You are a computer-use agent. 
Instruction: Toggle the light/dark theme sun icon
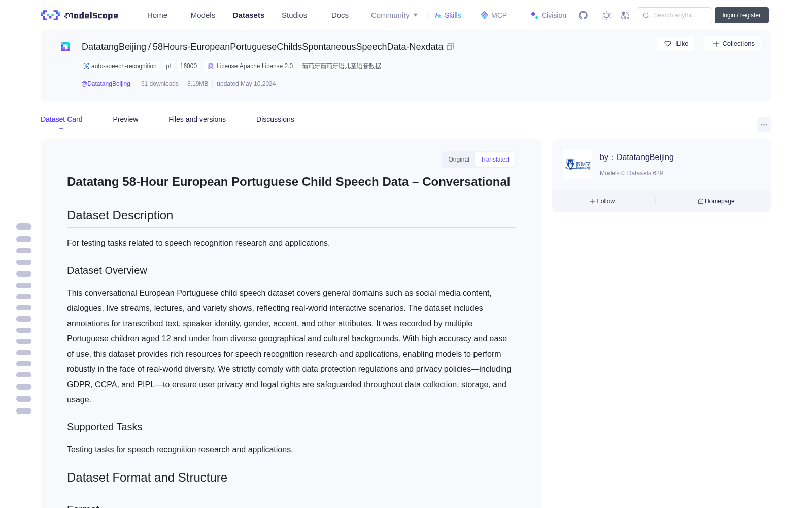coord(606,15)
